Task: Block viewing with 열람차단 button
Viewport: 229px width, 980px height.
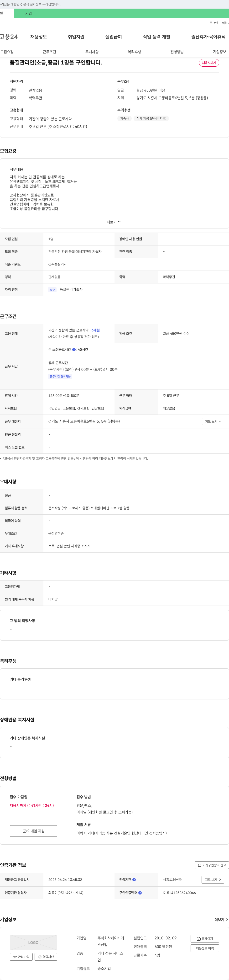Action: coord(46,956)
